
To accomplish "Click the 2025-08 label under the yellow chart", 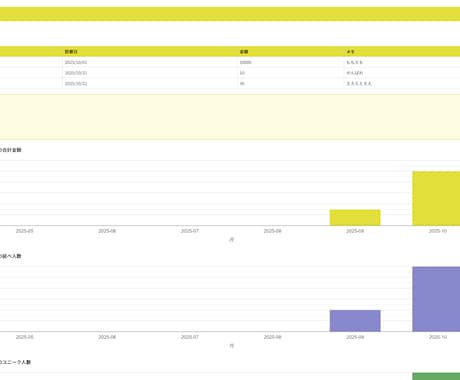I will (x=272, y=231).
